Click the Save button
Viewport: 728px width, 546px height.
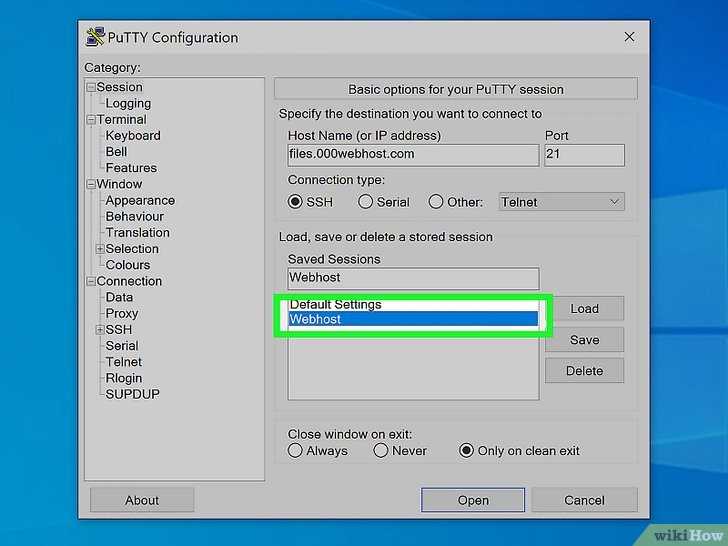click(585, 340)
